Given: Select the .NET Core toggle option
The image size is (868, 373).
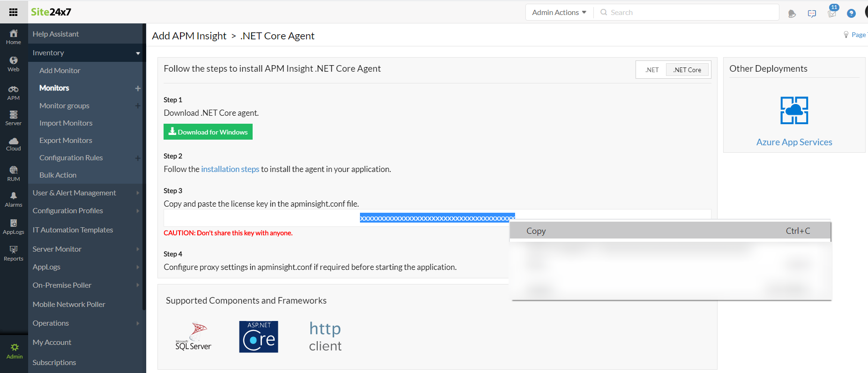Looking at the screenshot, I should (x=687, y=70).
